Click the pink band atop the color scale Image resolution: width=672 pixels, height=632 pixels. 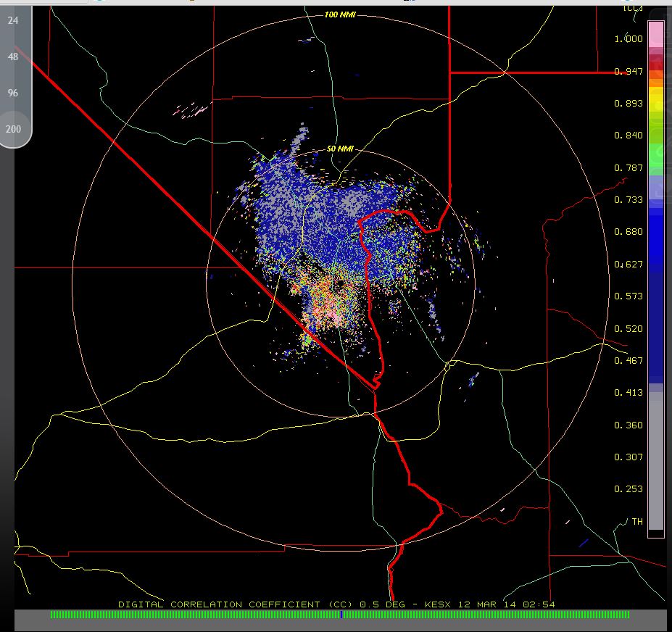click(655, 33)
